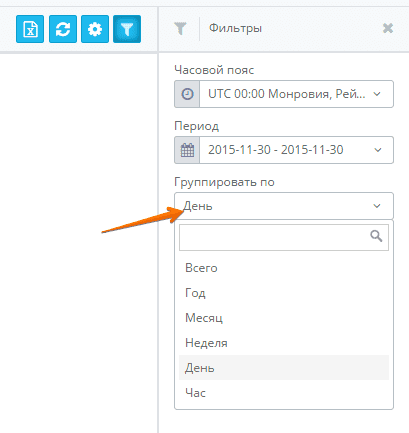Click the clock icon in Часовой пояс

187,94
